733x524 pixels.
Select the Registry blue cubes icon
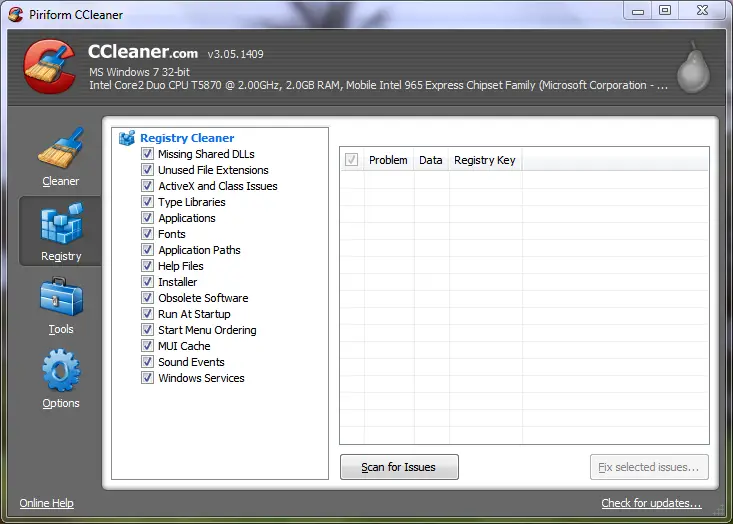click(62, 223)
